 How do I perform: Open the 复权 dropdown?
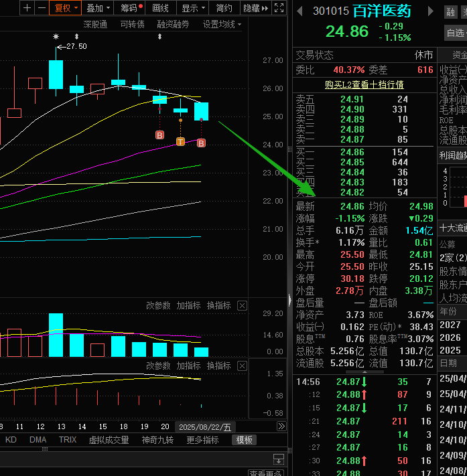tap(65, 8)
